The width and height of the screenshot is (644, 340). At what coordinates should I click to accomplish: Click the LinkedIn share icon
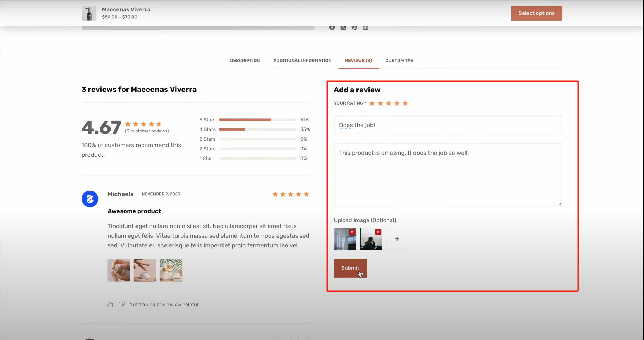(365, 28)
